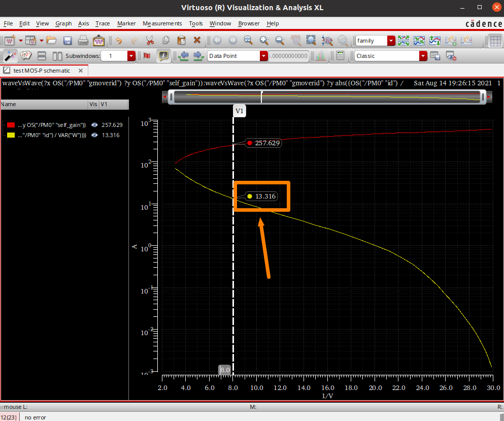Paste using the clipboard icon

point(182,41)
